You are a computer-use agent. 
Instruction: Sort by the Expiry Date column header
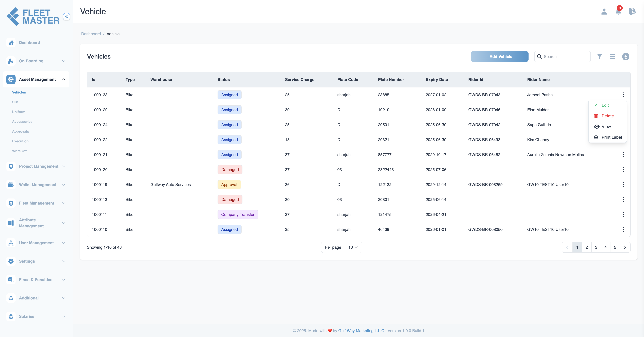437,79
